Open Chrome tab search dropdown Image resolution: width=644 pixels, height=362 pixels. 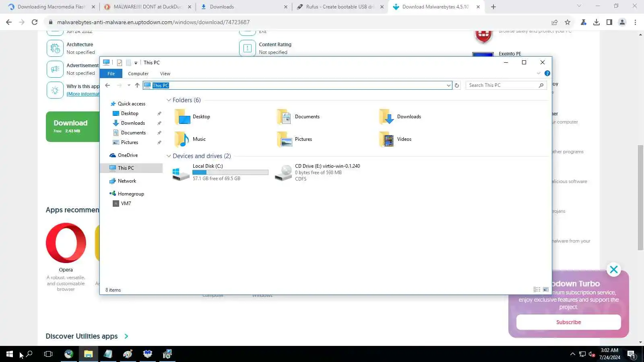click(579, 6)
